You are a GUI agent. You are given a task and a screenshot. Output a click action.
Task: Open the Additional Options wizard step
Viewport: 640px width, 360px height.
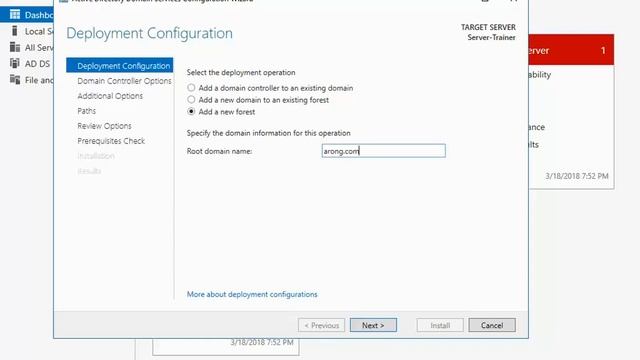(110, 96)
